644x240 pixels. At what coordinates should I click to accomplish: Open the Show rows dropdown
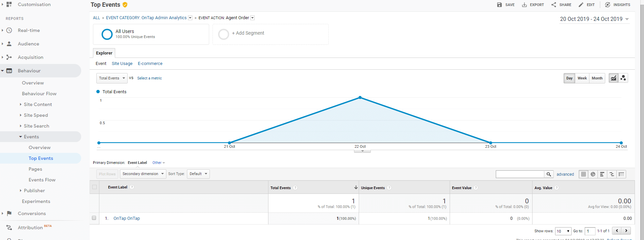point(563,231)
